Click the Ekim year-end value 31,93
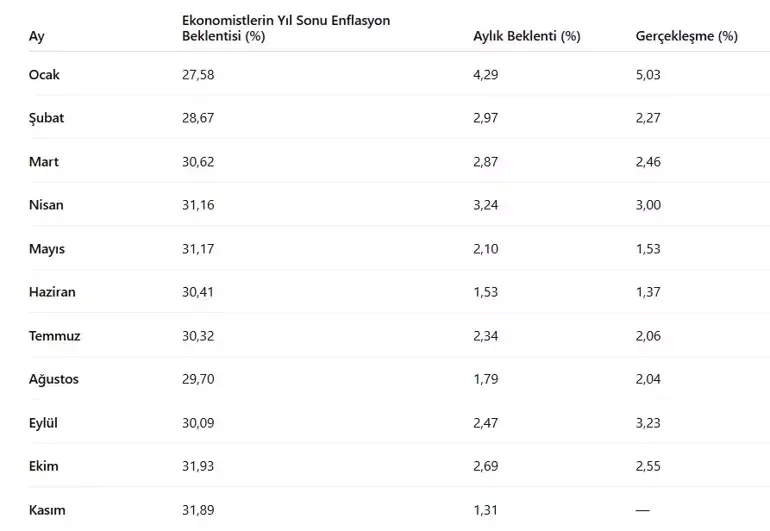Viewport: 770px width, 531px height. pos(198,466)
